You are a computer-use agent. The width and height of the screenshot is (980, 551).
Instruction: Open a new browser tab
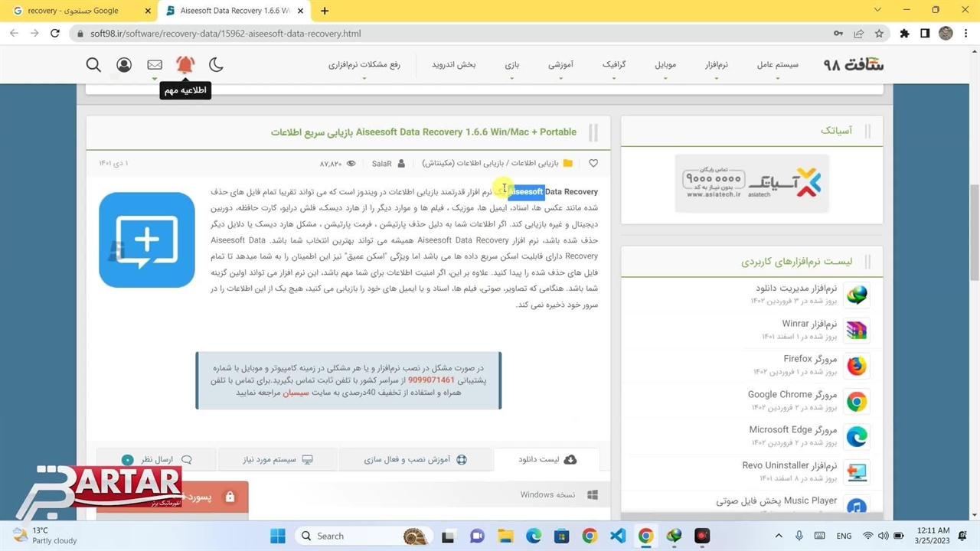[x=325, y=11]
